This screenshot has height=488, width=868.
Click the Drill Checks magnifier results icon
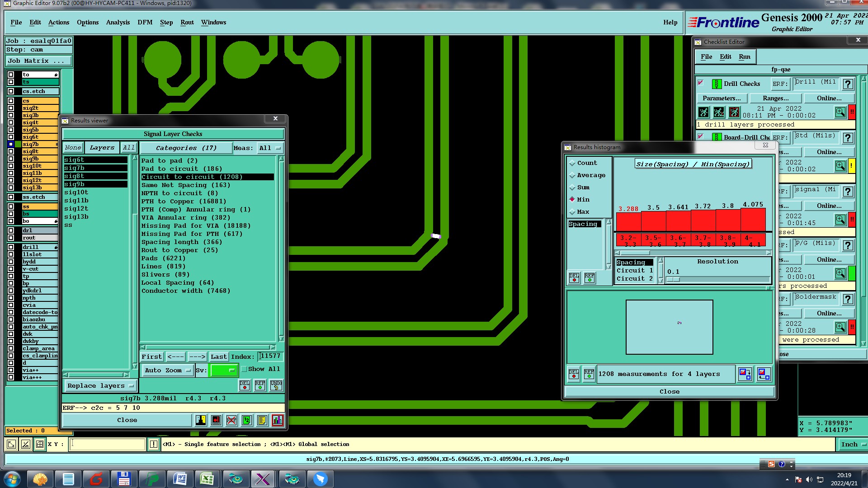pos(840,112)
